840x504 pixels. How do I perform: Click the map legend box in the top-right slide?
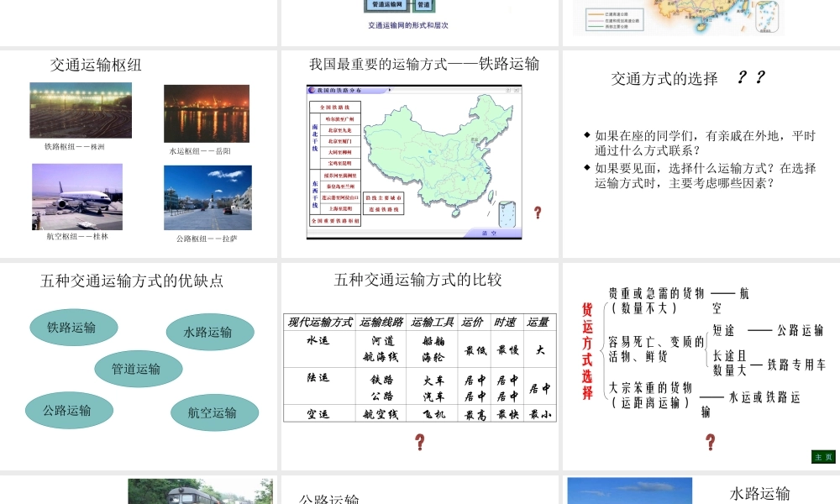point(615,19)
